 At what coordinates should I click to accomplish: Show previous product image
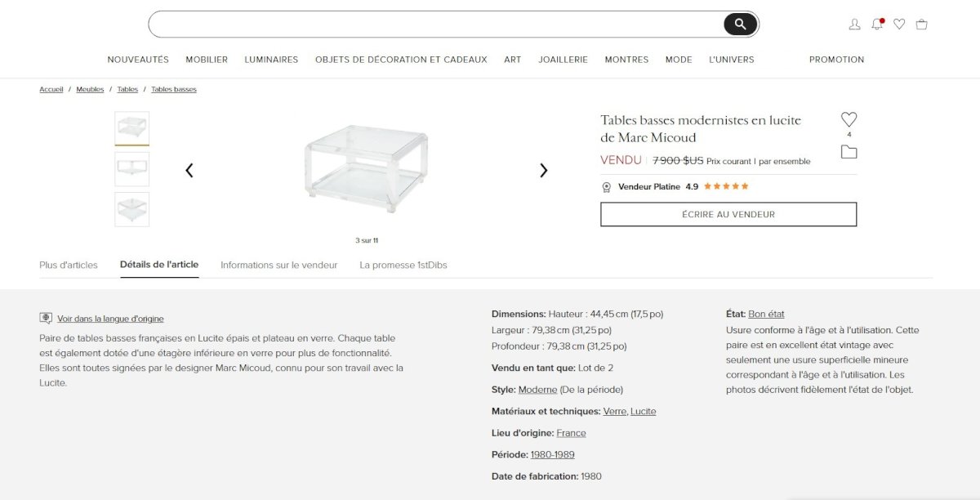(x=189, y=171)
